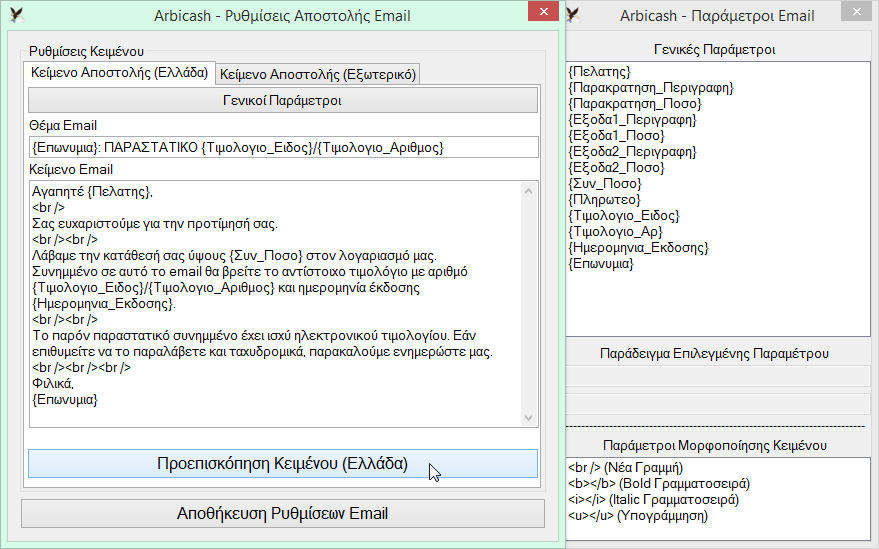Select {Τιμολογιο_Ειδος} in parameters list
The width and height of the screenshot is (879, 549).
[x=623, y=215]
